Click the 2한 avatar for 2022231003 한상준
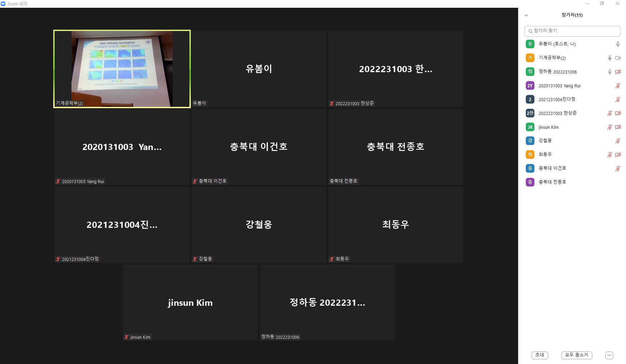 pyautogui.click(x=530, y=113)
